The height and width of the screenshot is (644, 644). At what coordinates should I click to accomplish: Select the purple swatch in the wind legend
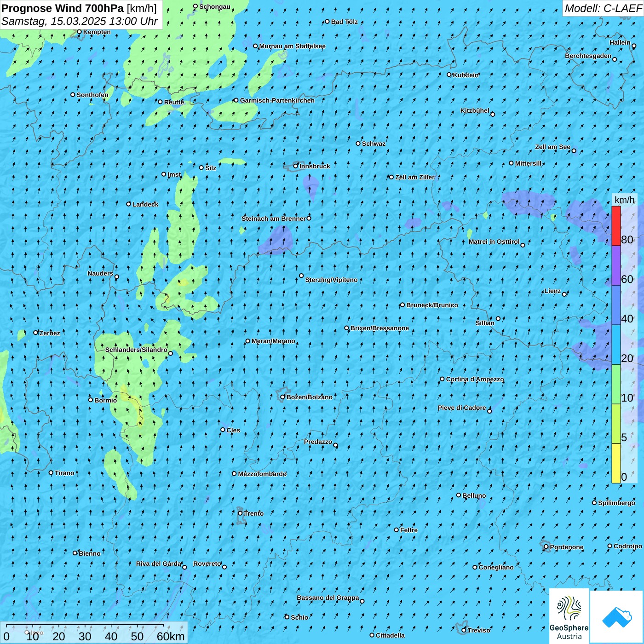[x=616, y=265]
